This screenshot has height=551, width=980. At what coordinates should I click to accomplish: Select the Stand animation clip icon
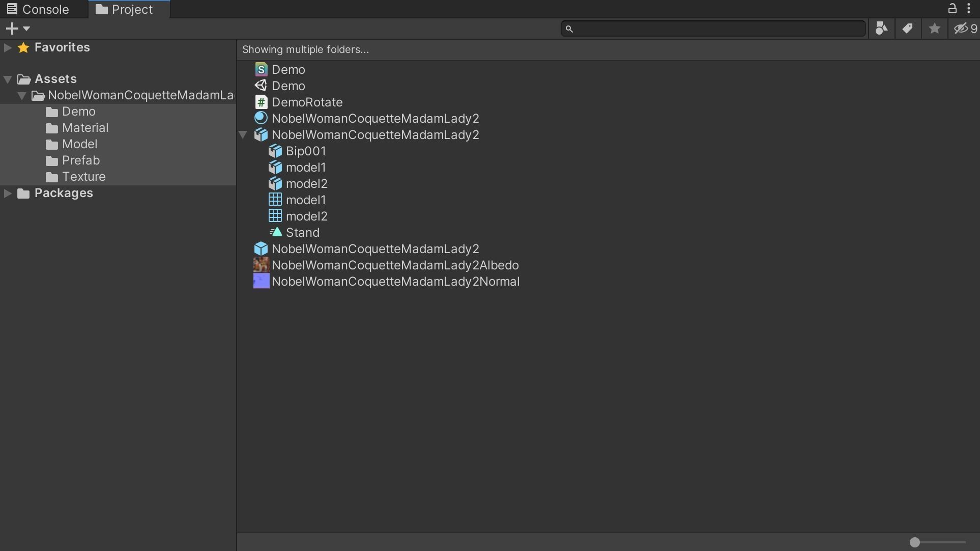(x=275, y=232)
